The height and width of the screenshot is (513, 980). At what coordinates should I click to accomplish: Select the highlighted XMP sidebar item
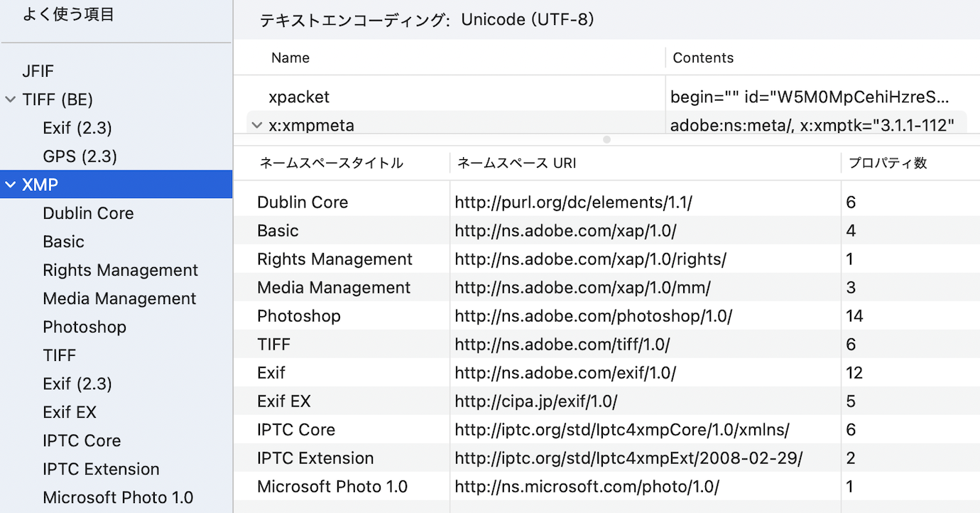pos(116,185)
